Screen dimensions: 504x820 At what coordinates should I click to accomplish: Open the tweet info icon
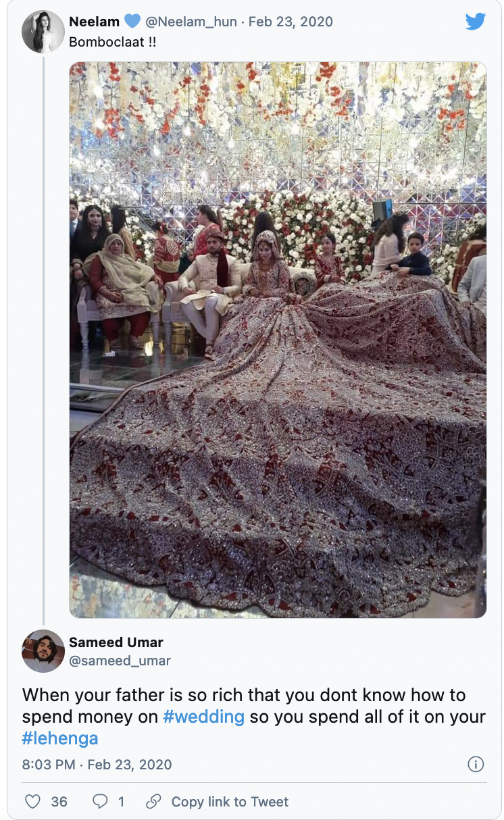pos(476,765)
